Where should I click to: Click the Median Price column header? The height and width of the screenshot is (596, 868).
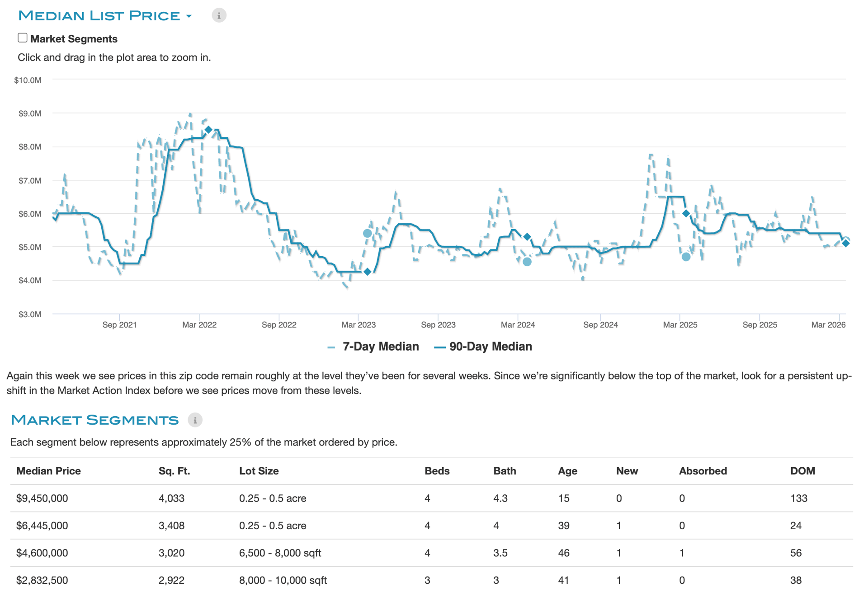pos(48,471)
